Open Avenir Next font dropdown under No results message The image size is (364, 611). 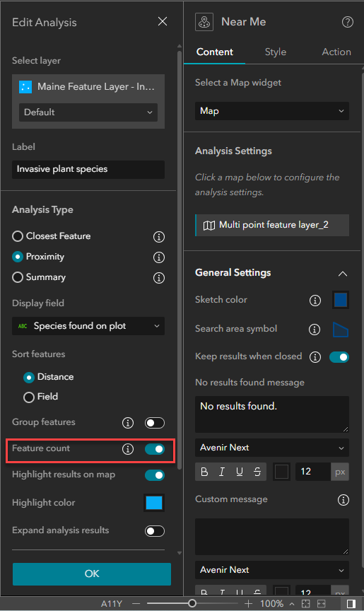point(272,448)
